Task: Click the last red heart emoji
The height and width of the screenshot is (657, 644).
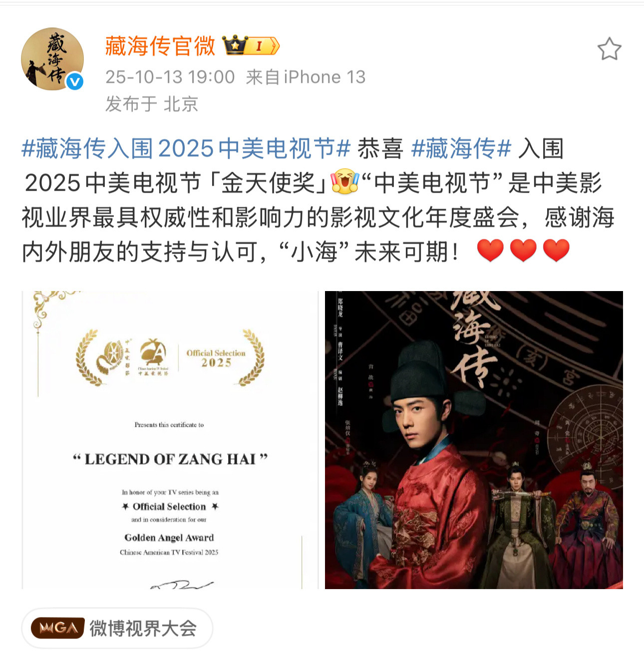Action: [556, 251]
